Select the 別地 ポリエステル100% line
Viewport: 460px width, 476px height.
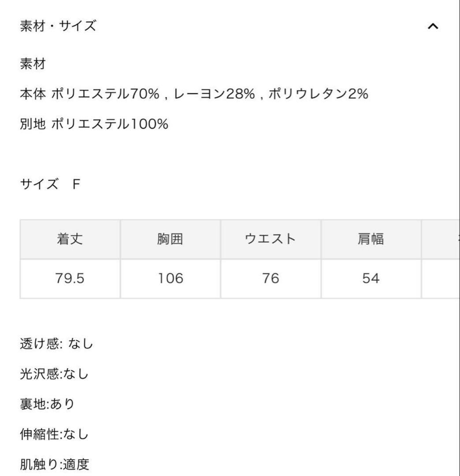coord(94,124)
